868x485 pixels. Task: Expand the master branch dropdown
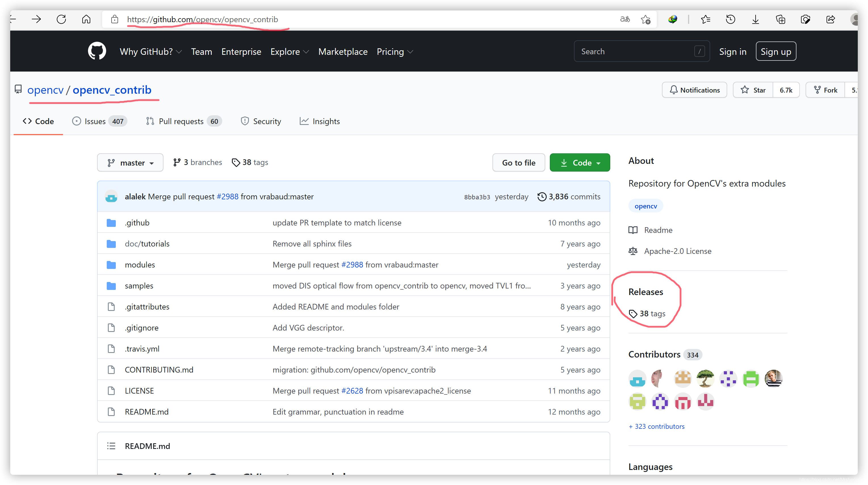click(130, 163)
